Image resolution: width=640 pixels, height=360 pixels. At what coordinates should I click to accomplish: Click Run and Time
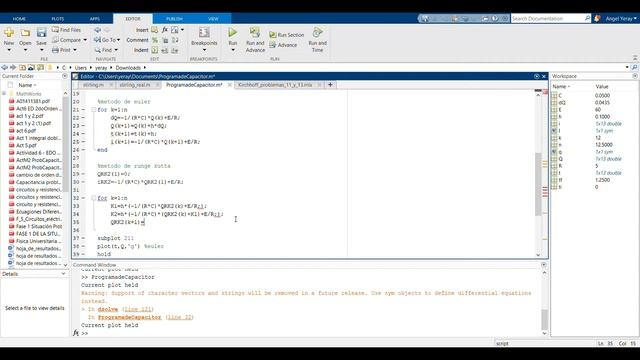pos(317,40)
